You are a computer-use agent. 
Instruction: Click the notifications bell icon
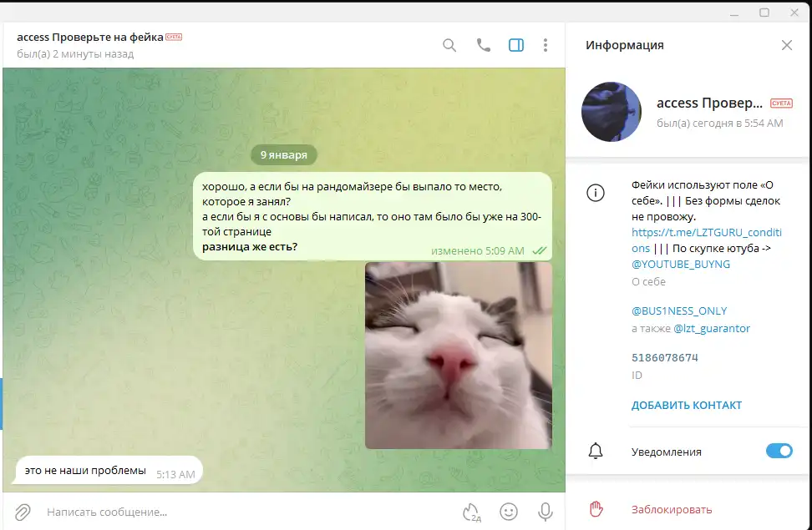coord(596,452)
